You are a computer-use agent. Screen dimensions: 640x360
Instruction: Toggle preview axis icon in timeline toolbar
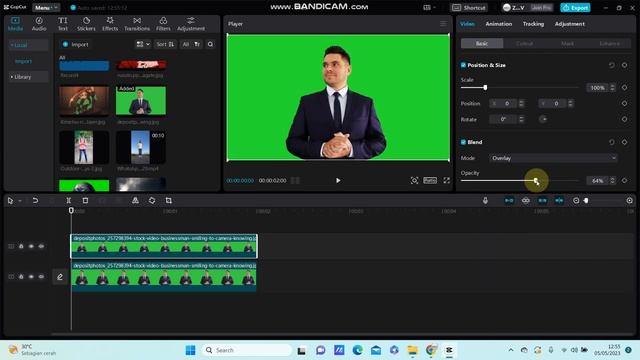(559, 200)
